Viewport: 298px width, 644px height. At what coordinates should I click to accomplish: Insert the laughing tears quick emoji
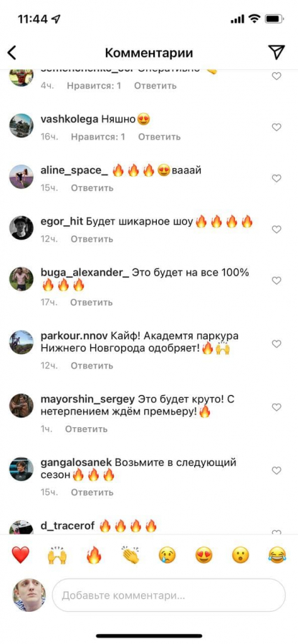coord(277,555)
